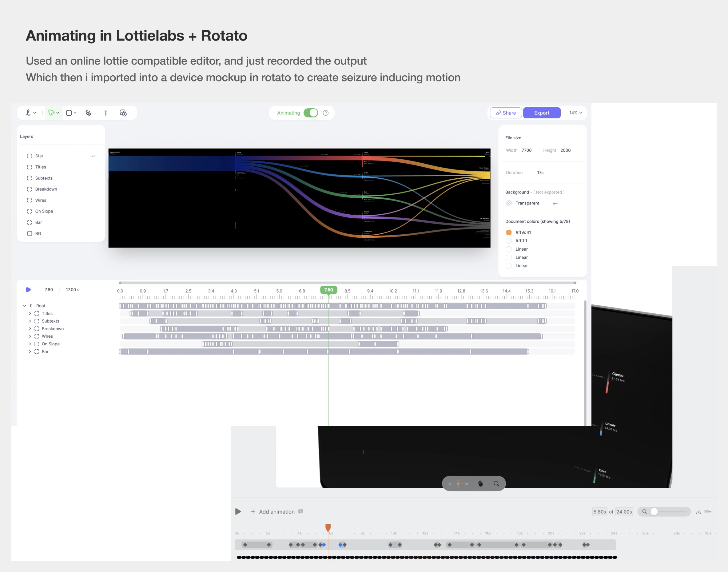Play the Rotato animation
Image resolution: width=728 pixels, height=572 pixels.
coord(238,511)
